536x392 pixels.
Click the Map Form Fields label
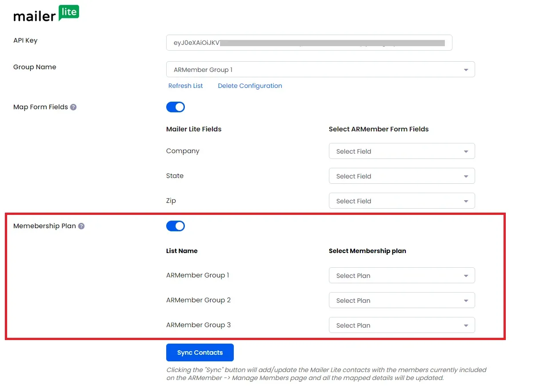point(40,107)
